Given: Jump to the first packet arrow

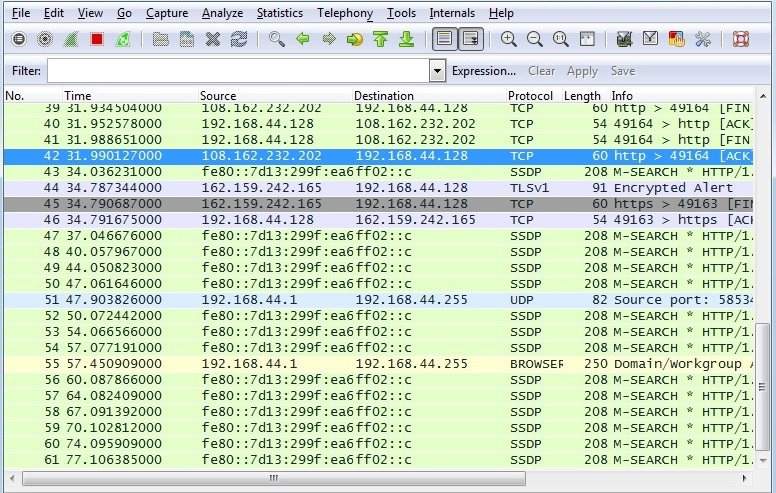Looking at the screenshot, I should 381,40.
